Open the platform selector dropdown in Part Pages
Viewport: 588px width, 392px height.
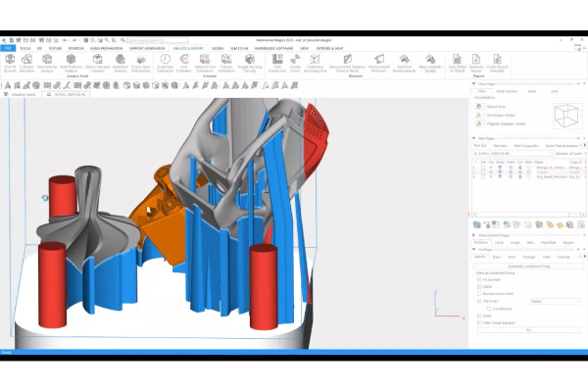pyautogui.click(x=512, y=153)
